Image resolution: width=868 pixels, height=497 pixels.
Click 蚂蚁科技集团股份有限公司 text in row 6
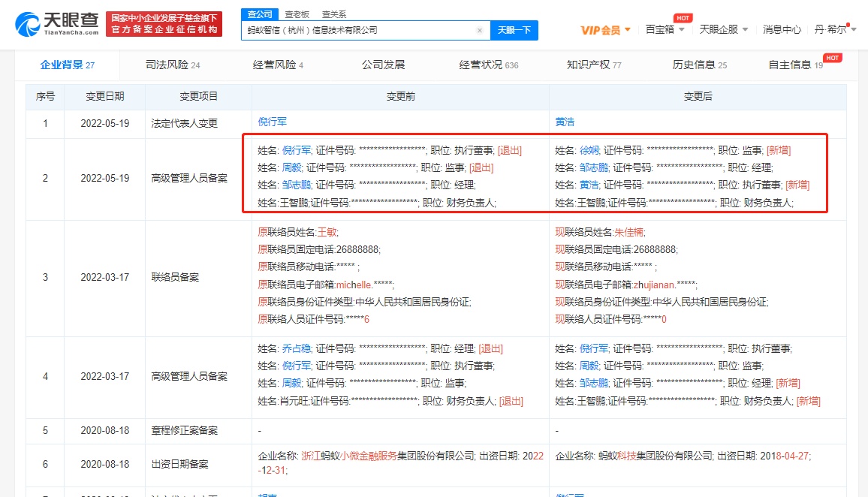[x=656, y=456]
